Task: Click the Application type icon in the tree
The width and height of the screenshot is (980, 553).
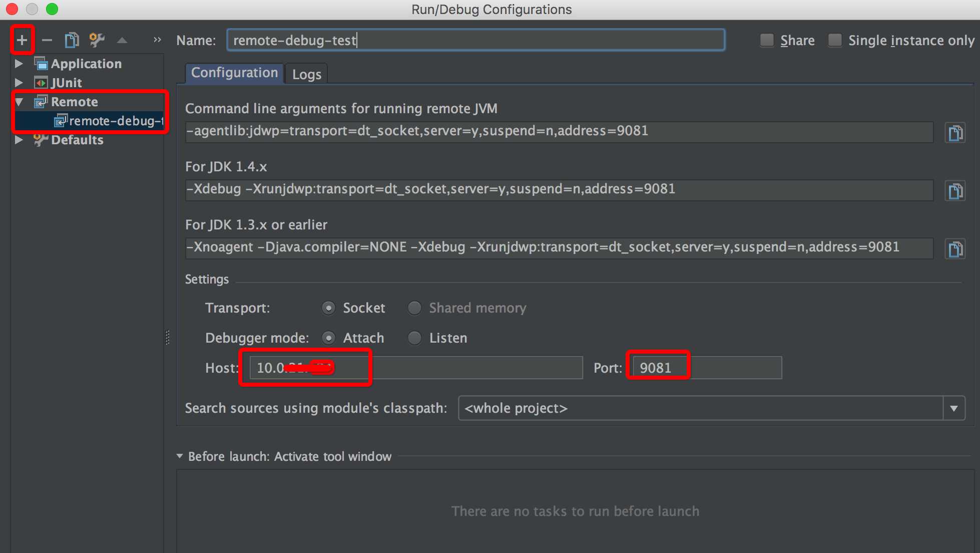Action: [41, 63]
